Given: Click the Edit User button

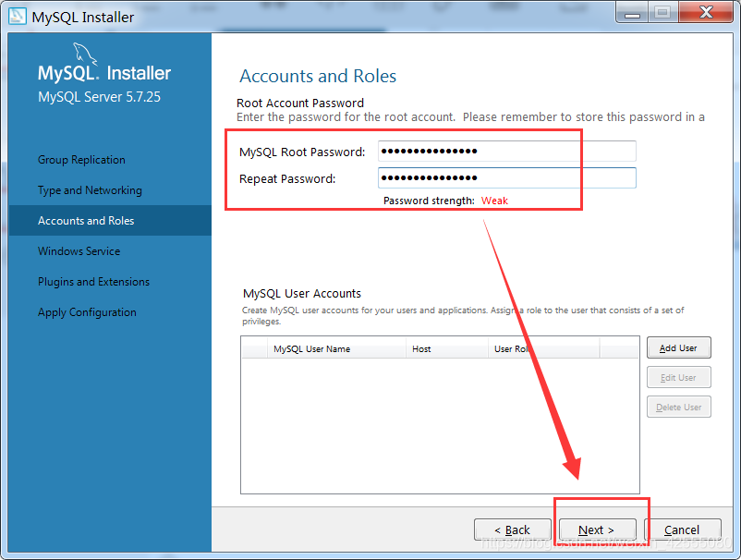Looking at the screenshot, I should pyautogui.click(x=678, y=378).
